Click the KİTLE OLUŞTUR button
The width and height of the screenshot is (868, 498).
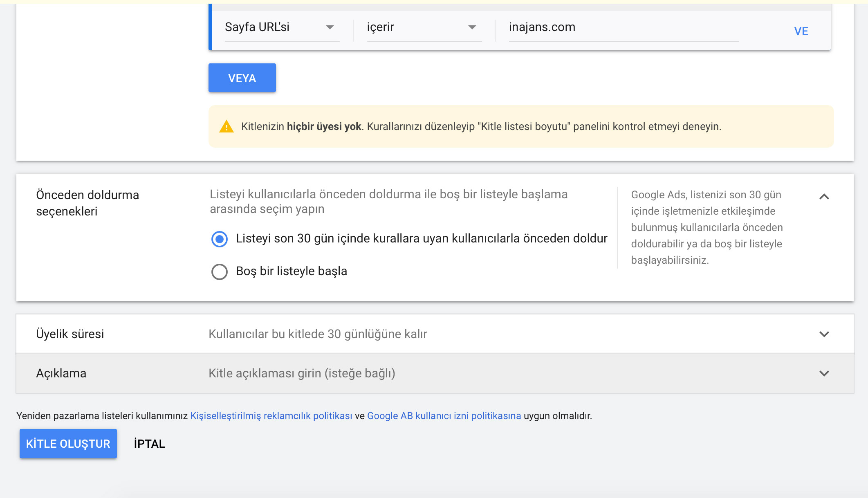[68, 444]
